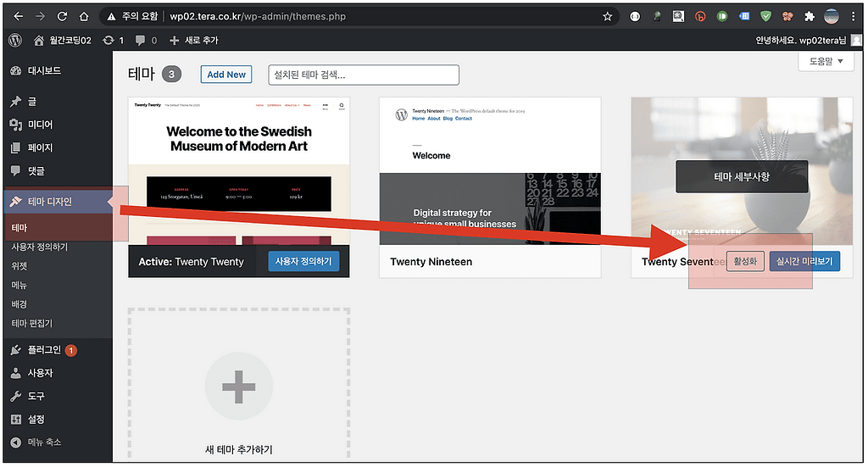868x467 pixels.
Task: Click the Add New theme button
Action: click(x=225, y=75)
